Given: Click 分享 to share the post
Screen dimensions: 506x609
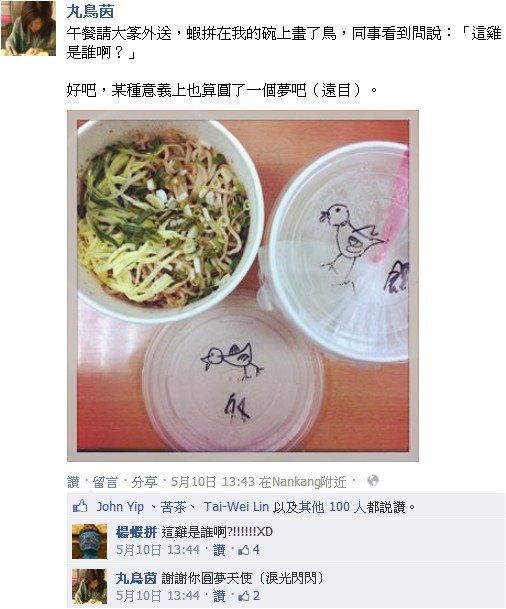Looking at the screenshot, I should [x=144, y=482].
